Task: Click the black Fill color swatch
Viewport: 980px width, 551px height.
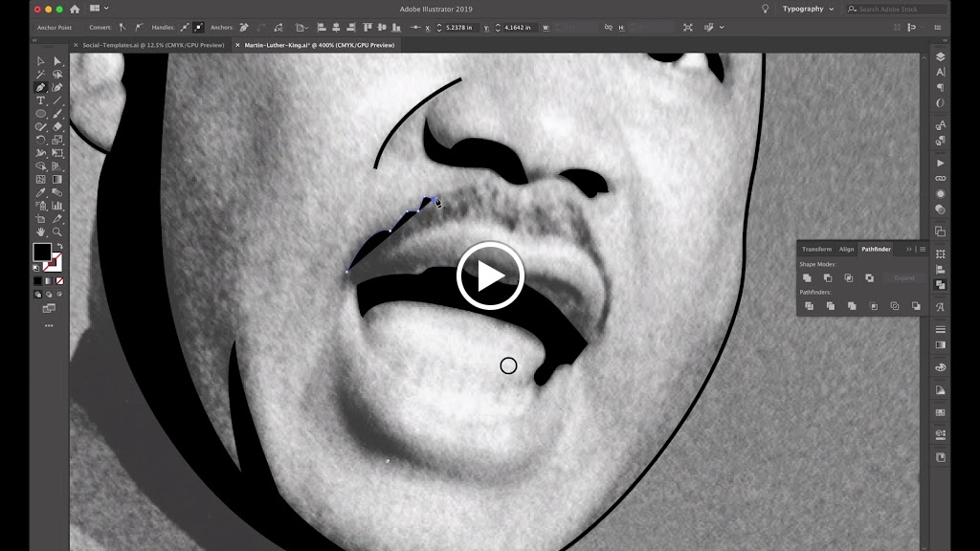Action: click(42, 253)
